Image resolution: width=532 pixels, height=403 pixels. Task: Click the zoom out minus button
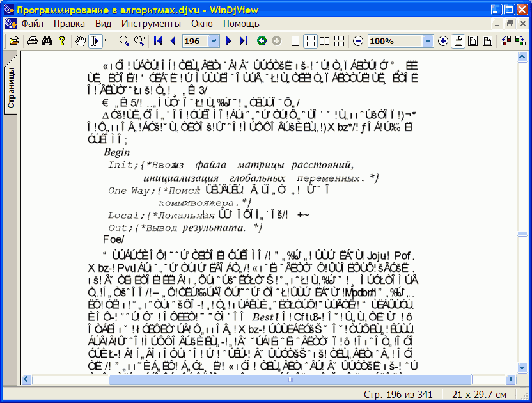click(x=358, y=41)
